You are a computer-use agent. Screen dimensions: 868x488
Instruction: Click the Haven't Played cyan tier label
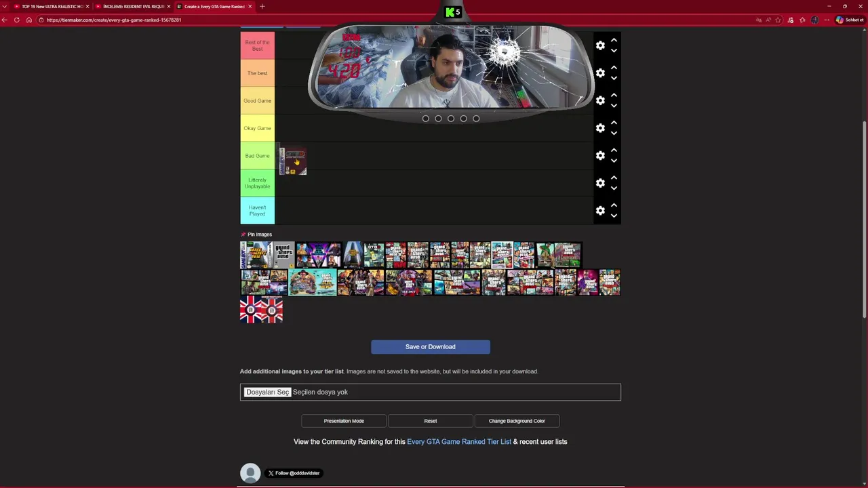coord(258,211)
